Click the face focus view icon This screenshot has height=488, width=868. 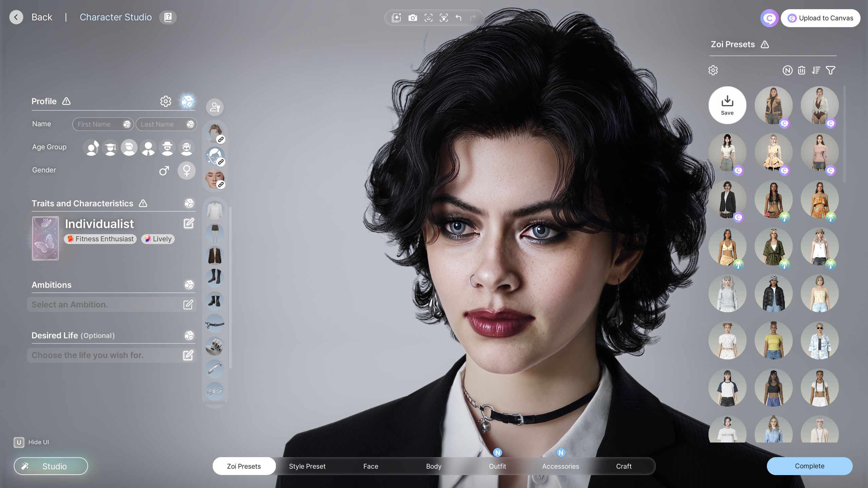pyautogui.click(x=429, y=18)
